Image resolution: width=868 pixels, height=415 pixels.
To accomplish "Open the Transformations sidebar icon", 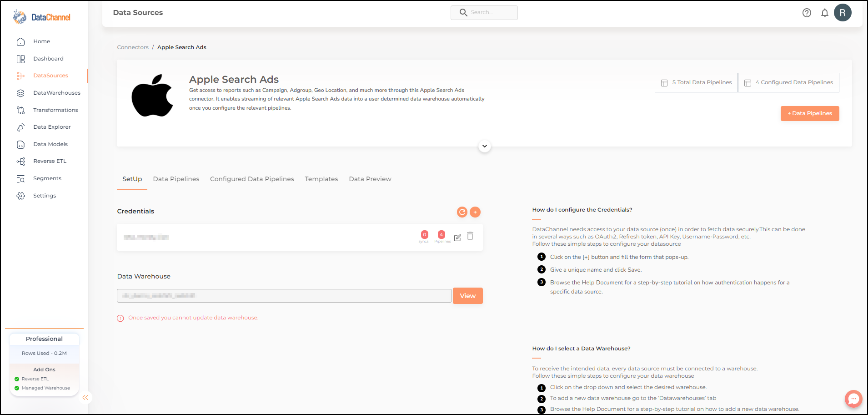I will click(20, 110).
